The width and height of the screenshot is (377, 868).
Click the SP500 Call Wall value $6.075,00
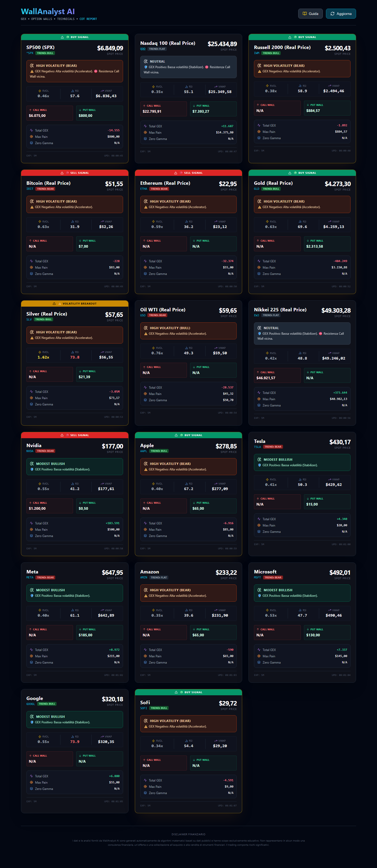pyautogui.click(x=37, y=116)
